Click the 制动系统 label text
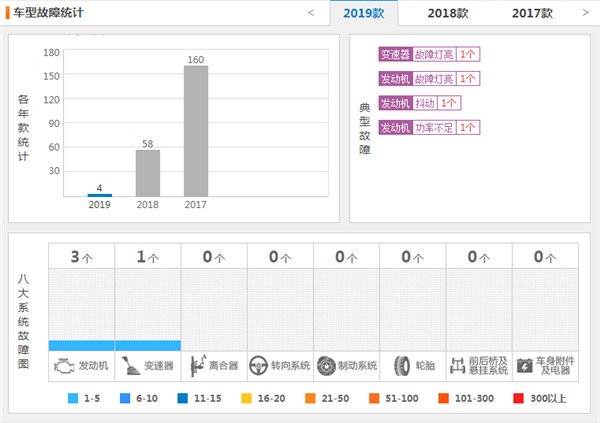The image size is (600, 423). pyautogui.click(x=357, y=366)
